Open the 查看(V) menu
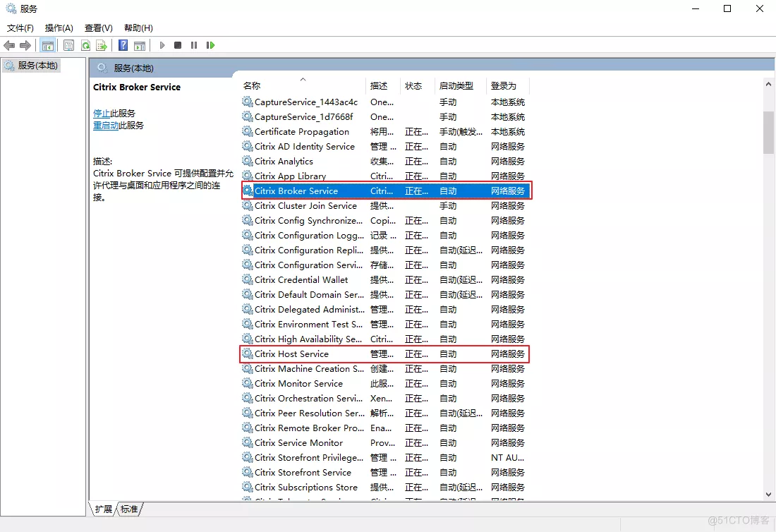Image resolution: width=776 pixels, height=532 pixels. pos(99,28)
